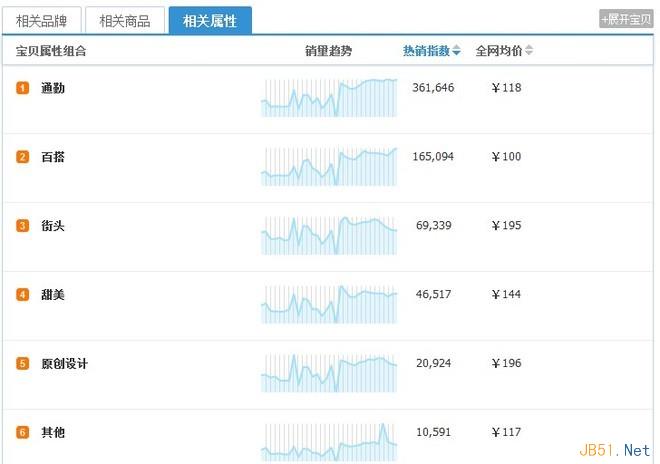Image resolution: width=660 pixels, height=464 pixels.
Task: Click the orange rank 5 badge
Action: [x=23, y=364]
